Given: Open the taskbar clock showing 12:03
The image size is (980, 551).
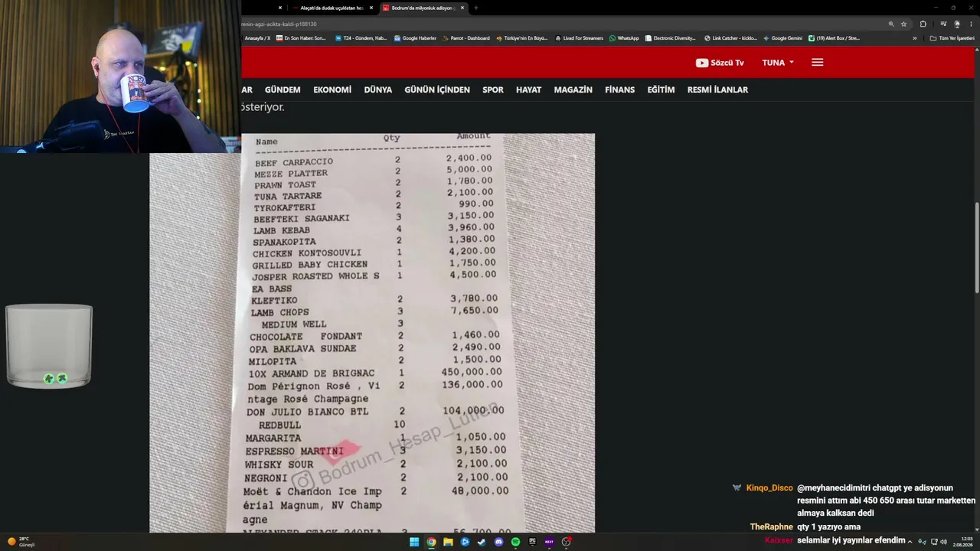Looking at the screenshot, I should tap(962, 542).
